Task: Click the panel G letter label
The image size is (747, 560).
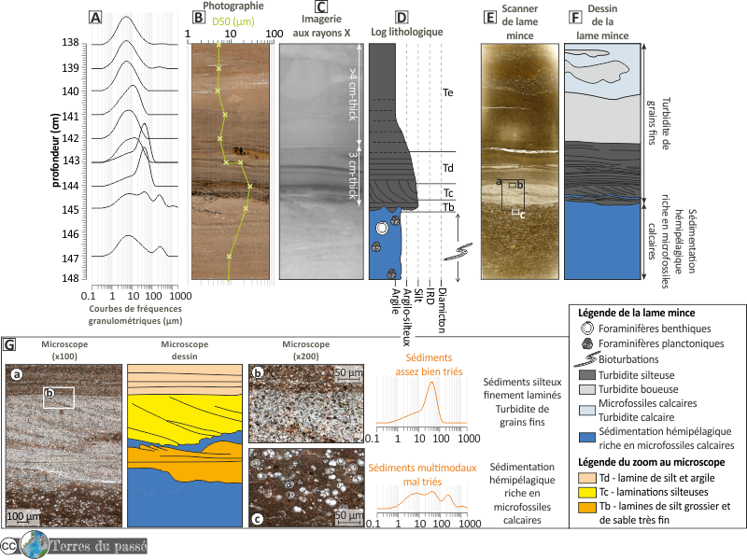Action: coord(9,344)
